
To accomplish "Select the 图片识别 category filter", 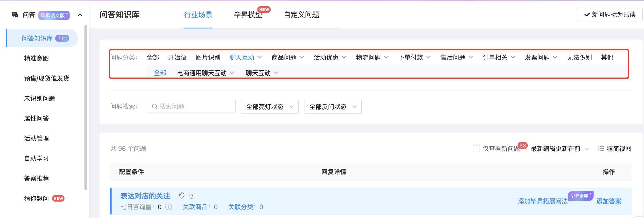I will click(208, 58).
